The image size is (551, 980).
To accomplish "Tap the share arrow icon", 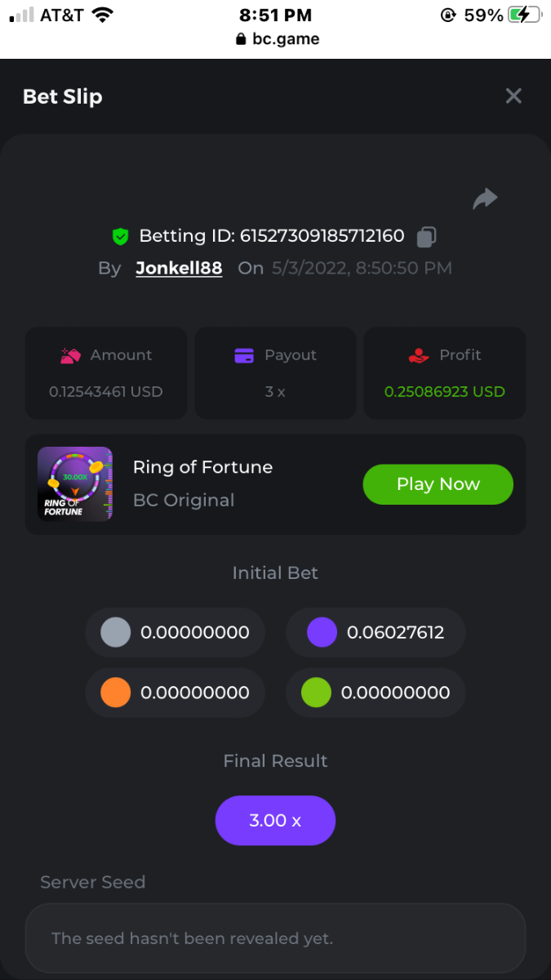I will coord(485,198).
